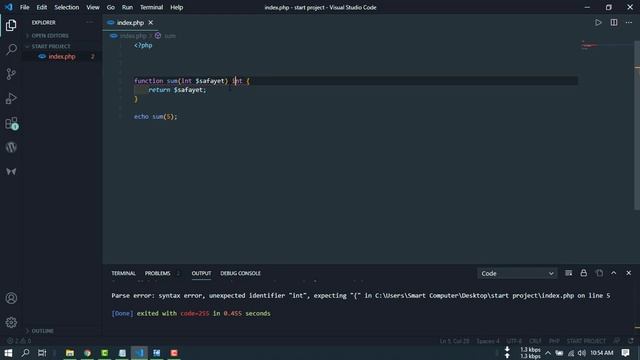Open the Extensions view
640x360 pixels.
click(11, 123)
